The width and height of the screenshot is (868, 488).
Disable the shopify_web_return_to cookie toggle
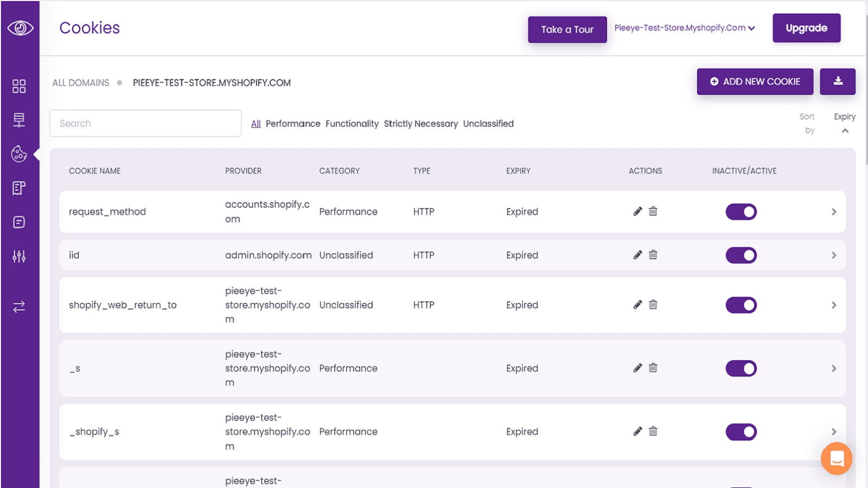pos(741,305)
